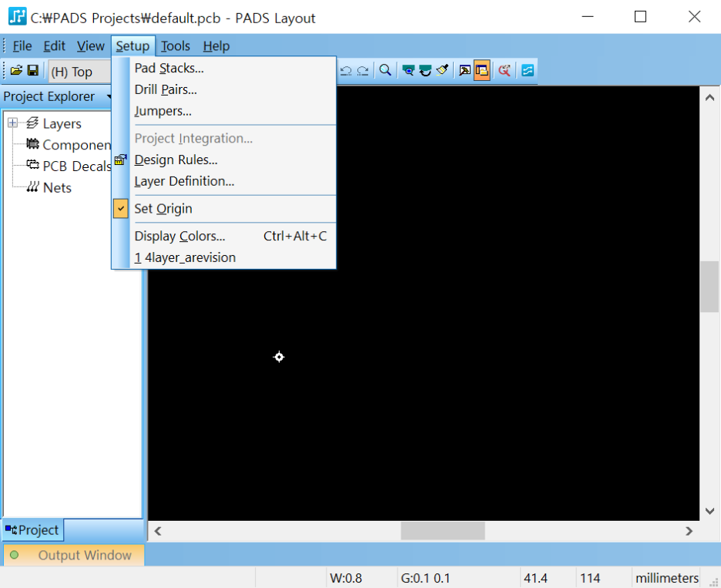This screenshot has height=588, width=721.
Task: Select the PCB Decals tree item
Action: tap(77, 166)
